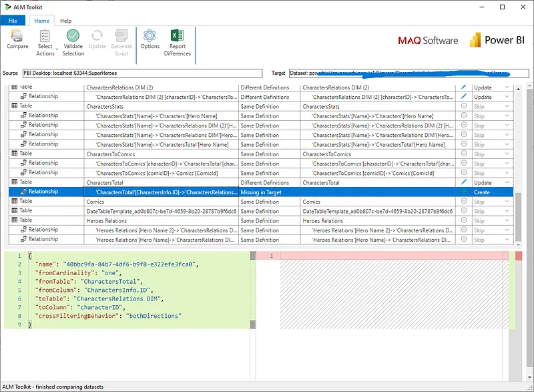Click the green plus create icon in the highlighted row
Image resolution: width=534 pixels, height=392 pixels.
tap(463, 192)
